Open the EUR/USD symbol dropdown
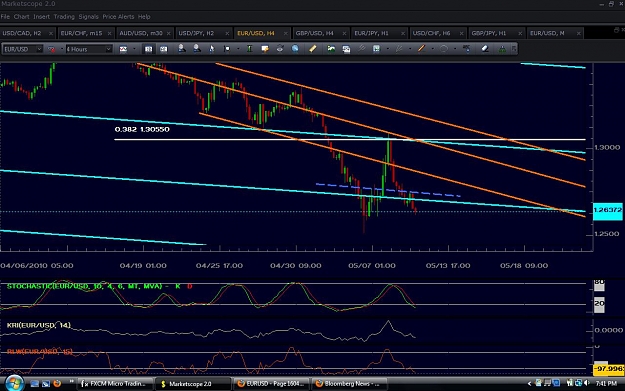Viewport: 625px width, 391px height. (39, 49)
